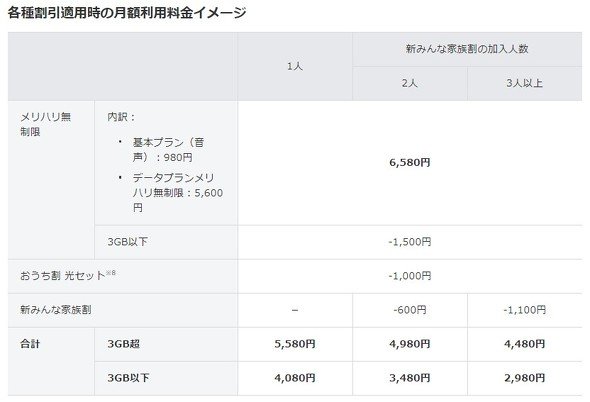Select the 1人 column header

click(x=295, y=66)
